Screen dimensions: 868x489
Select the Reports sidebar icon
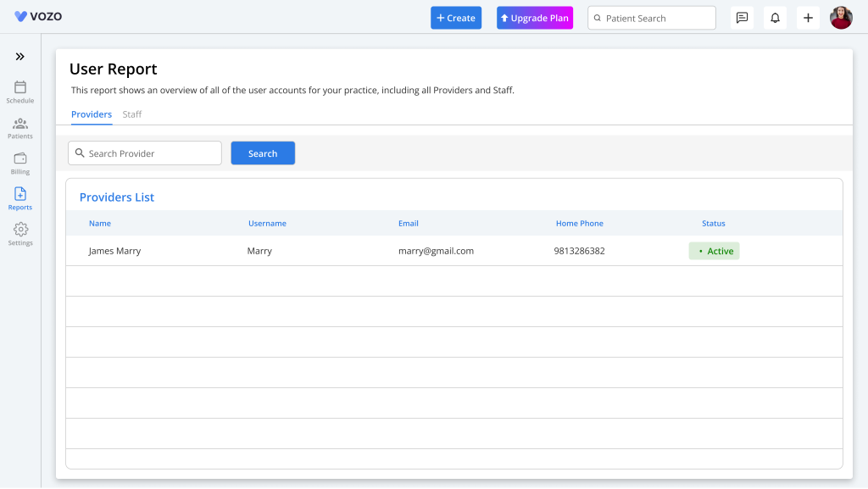(20, 195)
